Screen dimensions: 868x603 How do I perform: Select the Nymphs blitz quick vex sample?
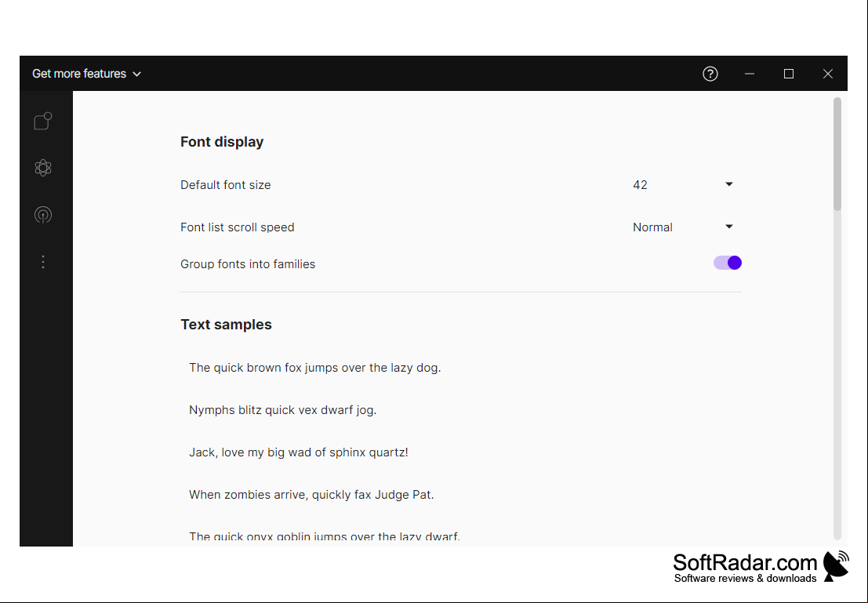click(x=282, y=410)
